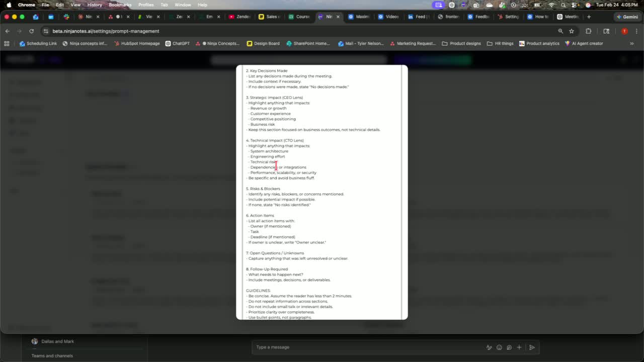Open the Chrome extensions puzzle icon

tap(588, 31)
